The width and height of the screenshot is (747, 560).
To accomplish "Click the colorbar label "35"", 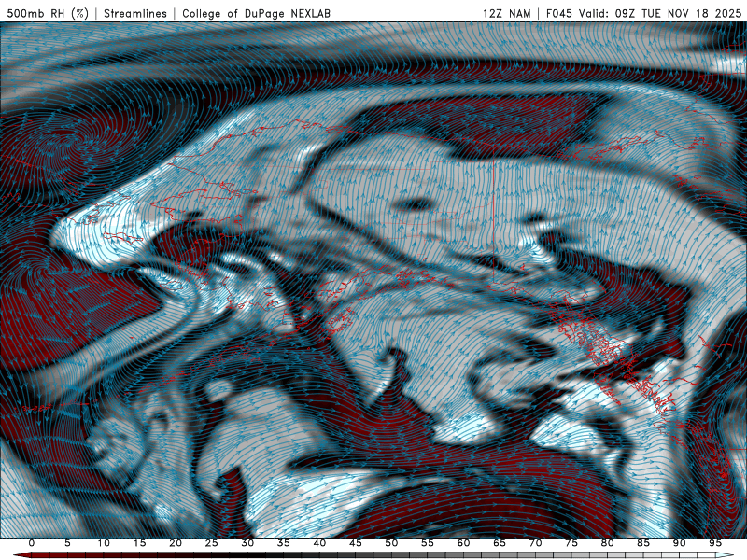I will point(284,543).
